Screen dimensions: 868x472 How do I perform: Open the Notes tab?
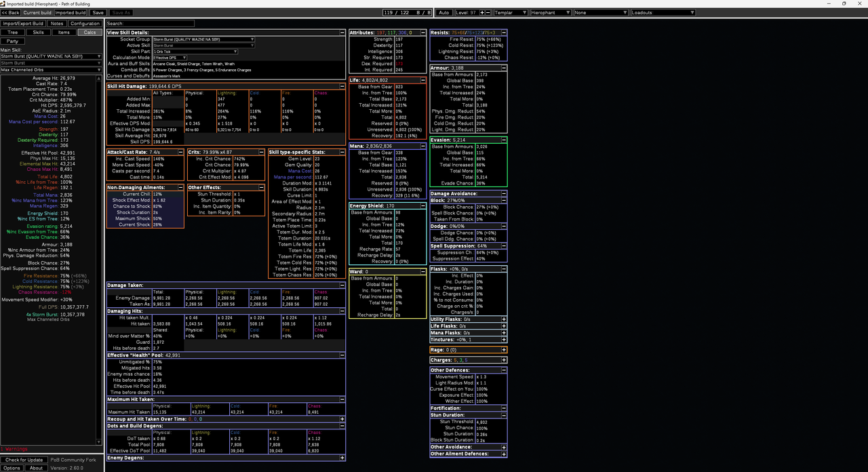tap(57, 24)
